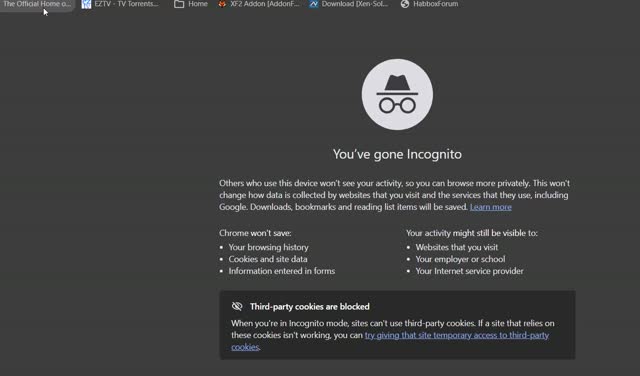The image size is (640, 376).
Task: Open the 'EZTV - TV Torrents...' bookmark label
Action: tap(127, 4)
